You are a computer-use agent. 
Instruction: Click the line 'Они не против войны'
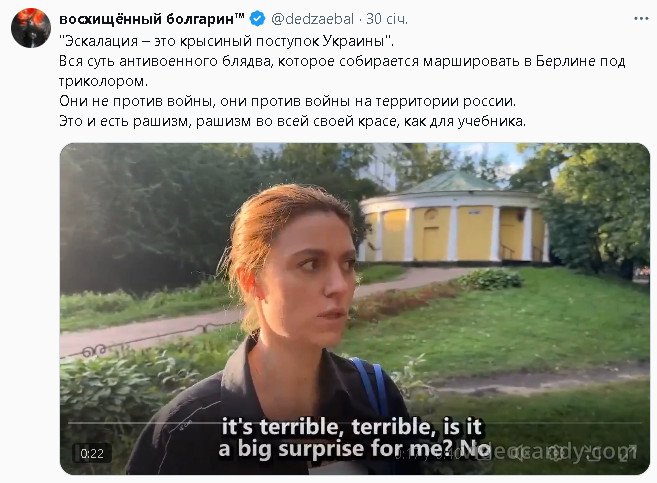(x=287, y=101)
